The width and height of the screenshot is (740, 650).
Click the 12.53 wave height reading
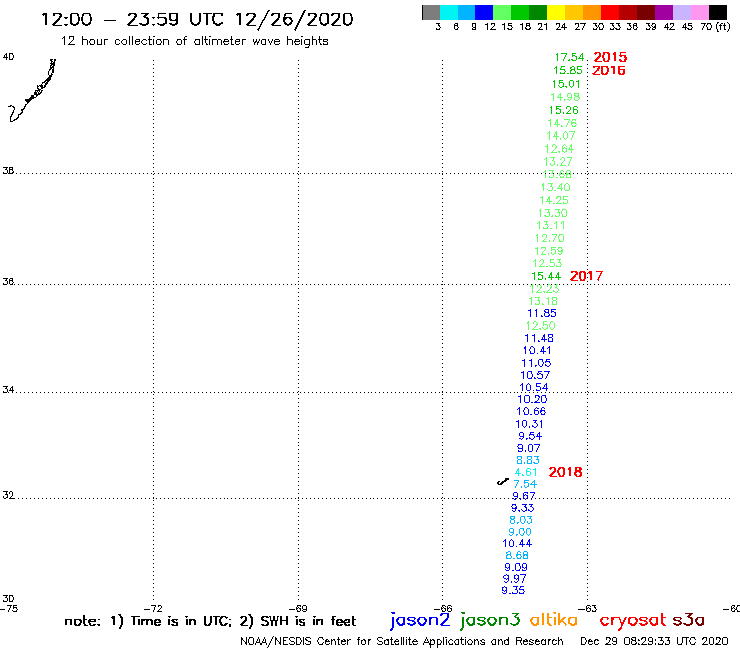pos(547,263)
